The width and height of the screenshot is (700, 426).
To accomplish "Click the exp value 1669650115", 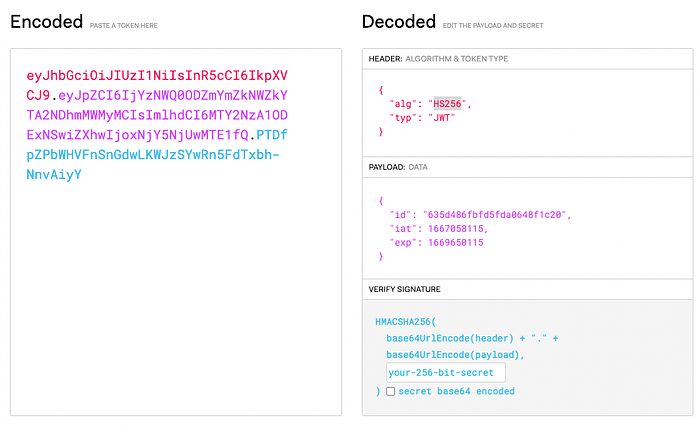I will point(456,242).
